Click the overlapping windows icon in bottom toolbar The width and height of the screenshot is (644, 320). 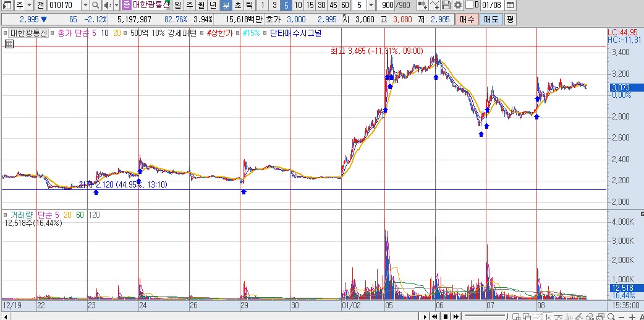pos(527,317)
